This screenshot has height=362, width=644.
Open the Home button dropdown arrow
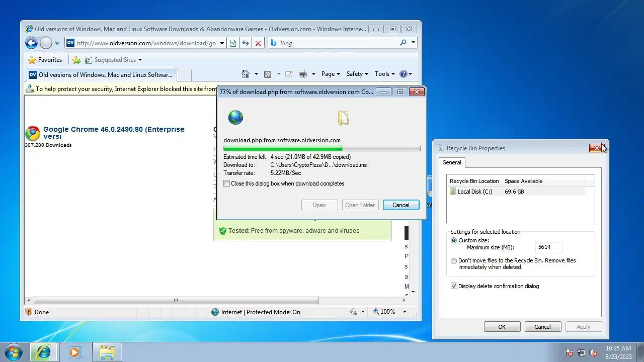point(256,74)
